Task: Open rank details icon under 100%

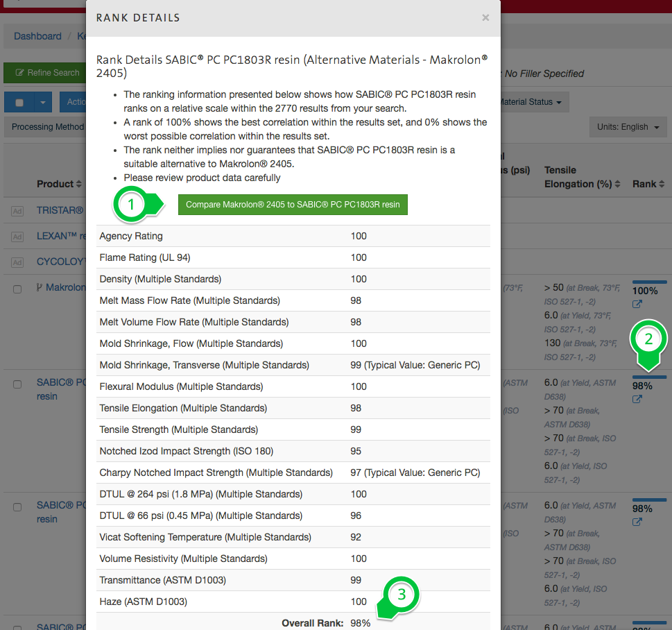Action: (637, 304)
